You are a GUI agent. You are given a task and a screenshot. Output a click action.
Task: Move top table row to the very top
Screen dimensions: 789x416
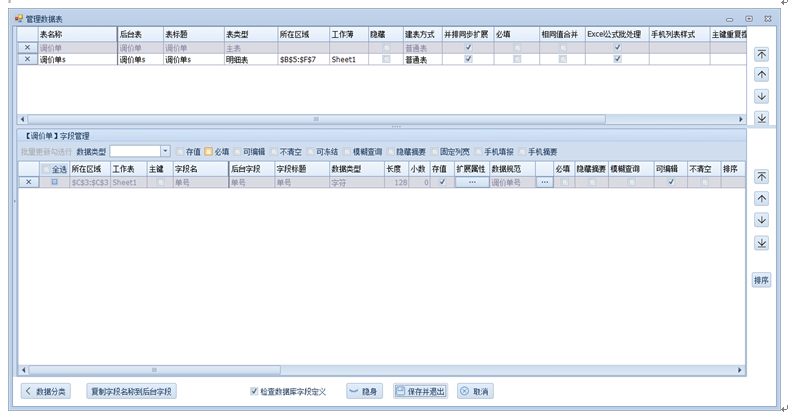pos(761,54)
